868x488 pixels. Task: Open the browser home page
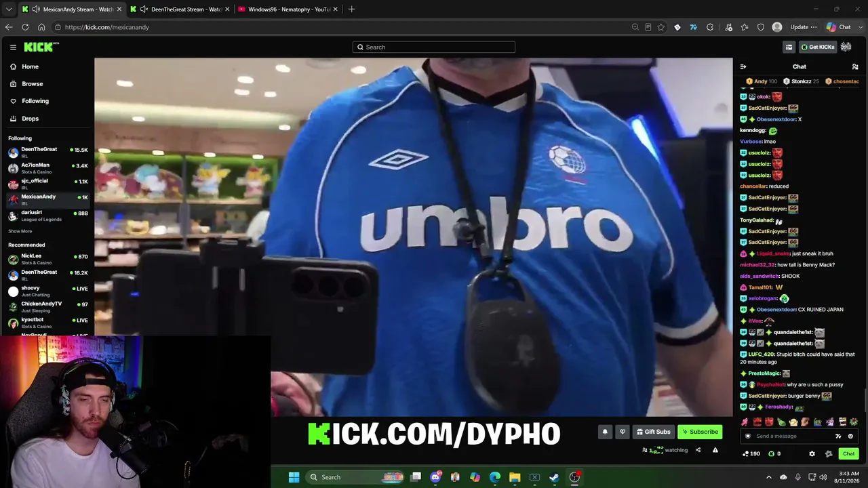coord(41,27)
